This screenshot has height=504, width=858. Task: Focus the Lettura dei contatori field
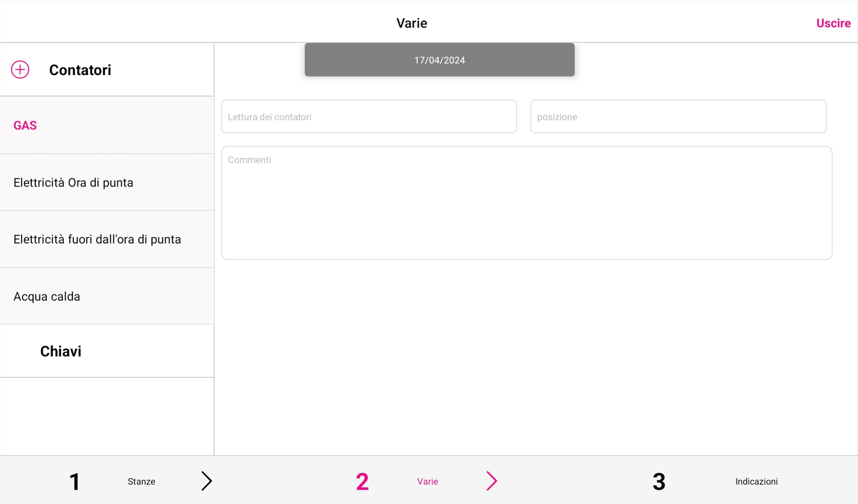(x=369, y=117)
